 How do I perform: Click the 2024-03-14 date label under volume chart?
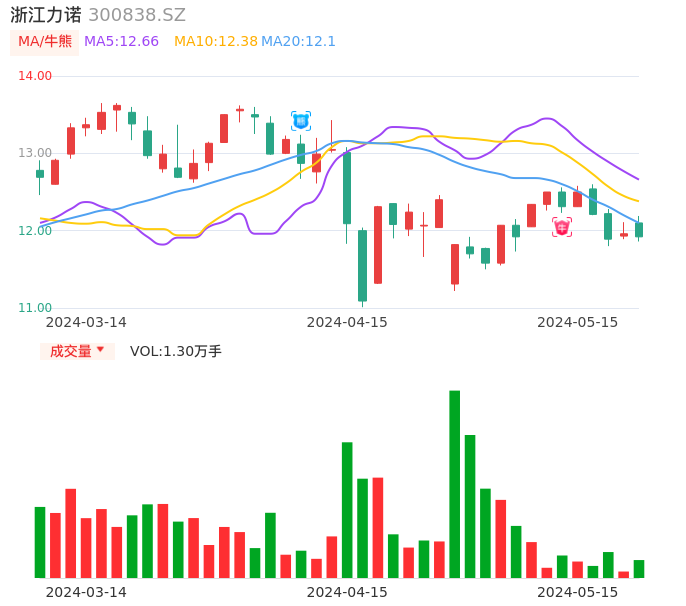coord(86,592)
